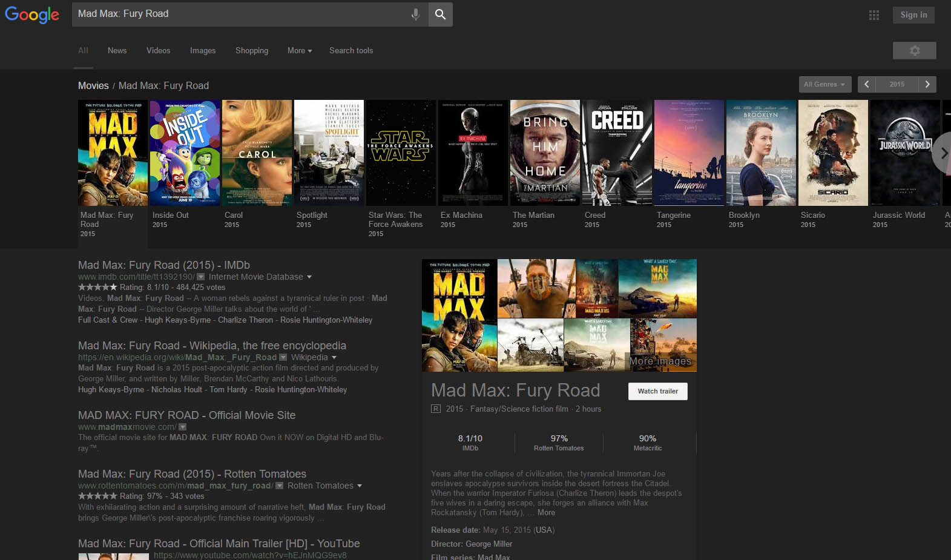
Task: Select the All tab
Action: point(83,50)
